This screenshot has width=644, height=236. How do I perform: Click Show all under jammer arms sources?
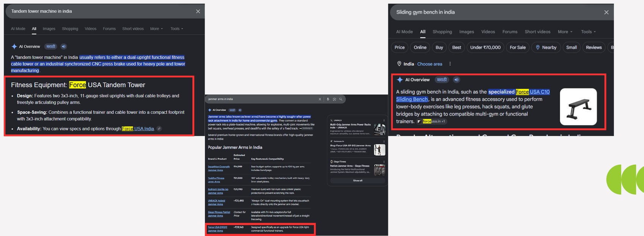click(x=358, y=181)
